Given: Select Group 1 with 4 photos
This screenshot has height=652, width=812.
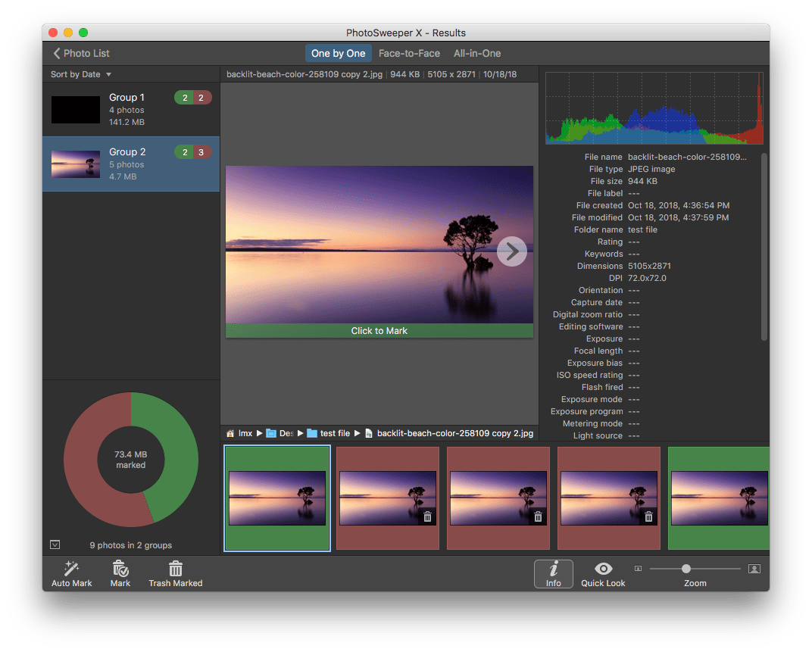Looking at the screenshot, I should (x=131, y=109).
